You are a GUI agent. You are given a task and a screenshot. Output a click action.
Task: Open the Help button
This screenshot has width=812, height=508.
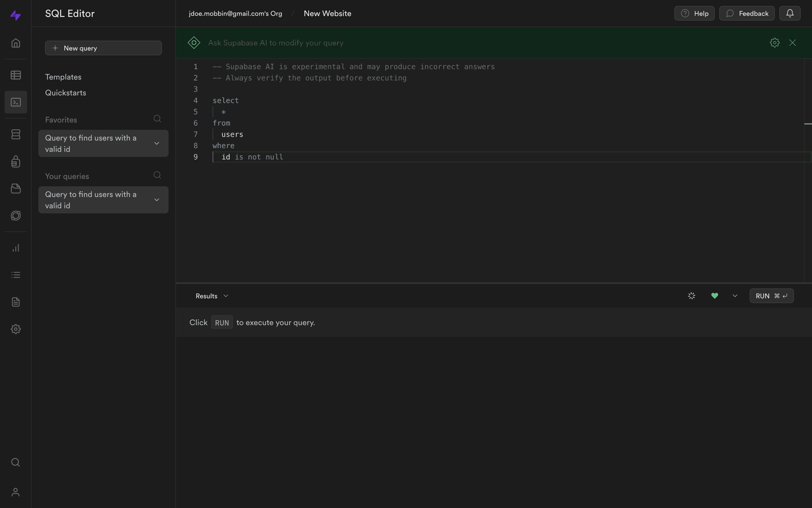coord(694,13)
